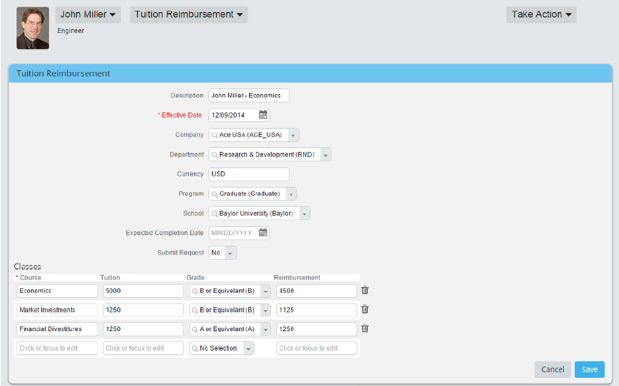619x386 pixels.
Task: Edit Financial Divestitures tuition 1250 field
Action: [143, 329]
